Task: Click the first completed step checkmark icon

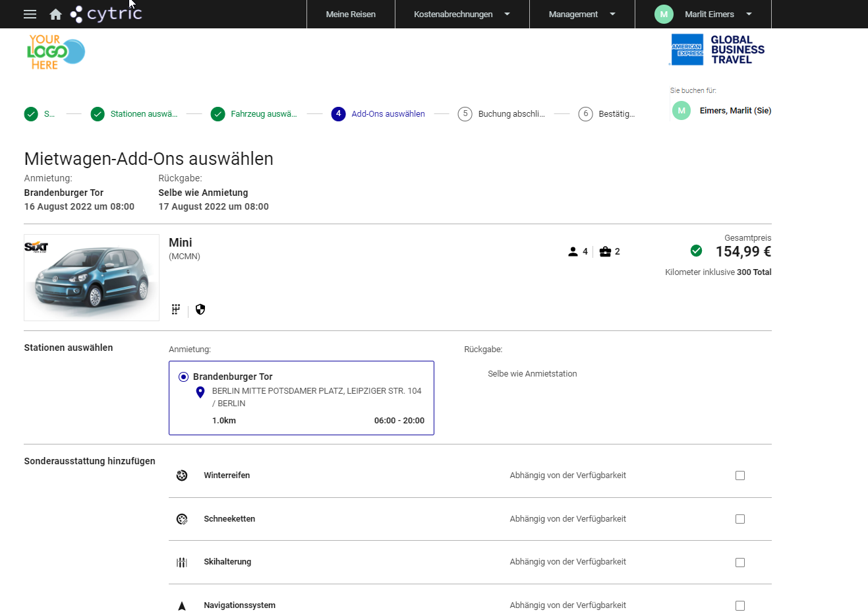Action: coord(31,114)
